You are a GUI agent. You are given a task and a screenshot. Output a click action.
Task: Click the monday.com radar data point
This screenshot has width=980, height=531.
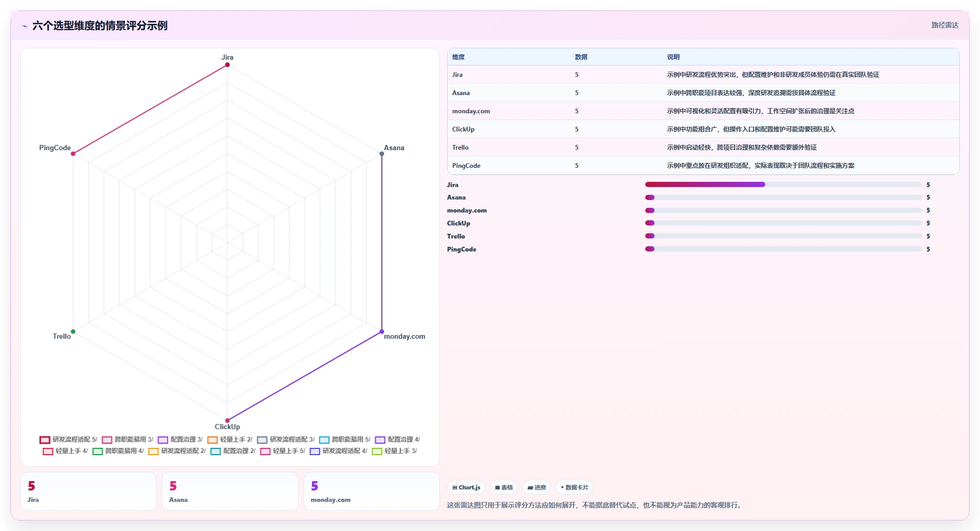[382, 331]
